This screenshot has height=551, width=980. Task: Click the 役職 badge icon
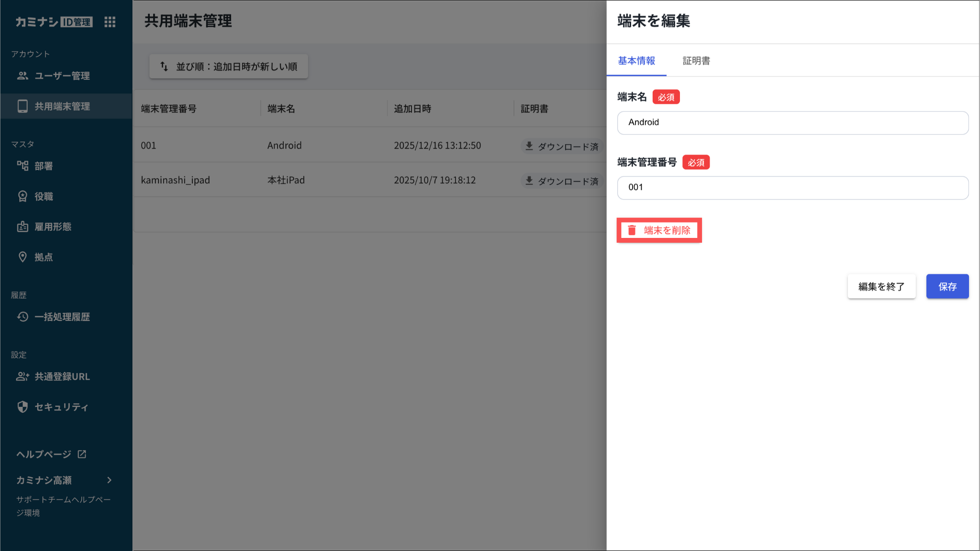[x=22, y=196]
